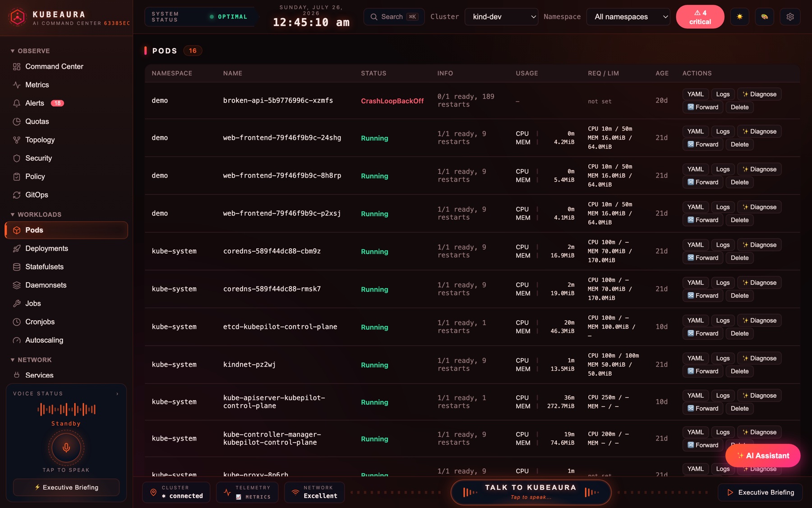
Task: Sort by the STATUS column header
Action: [374, 73]
